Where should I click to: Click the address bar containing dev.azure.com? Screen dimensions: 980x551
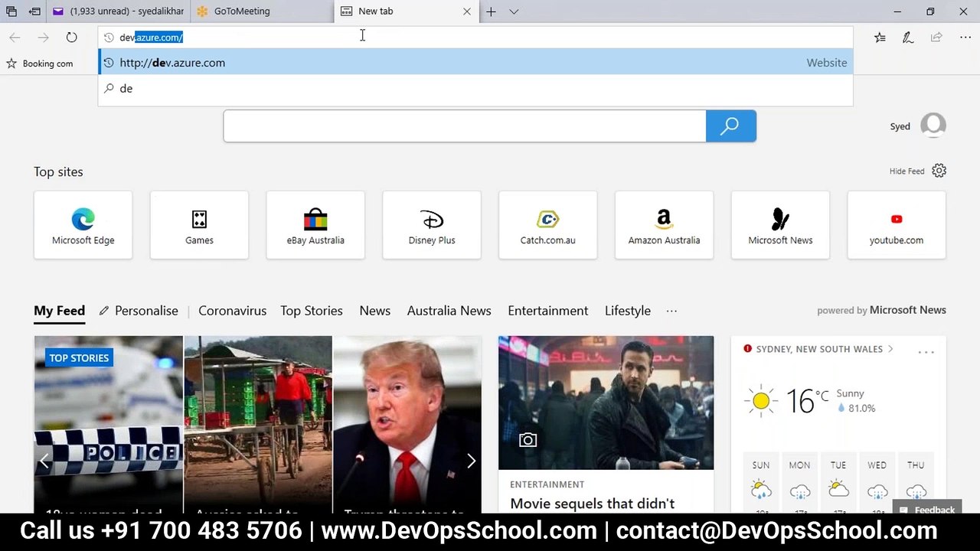(x=475, y=37)
